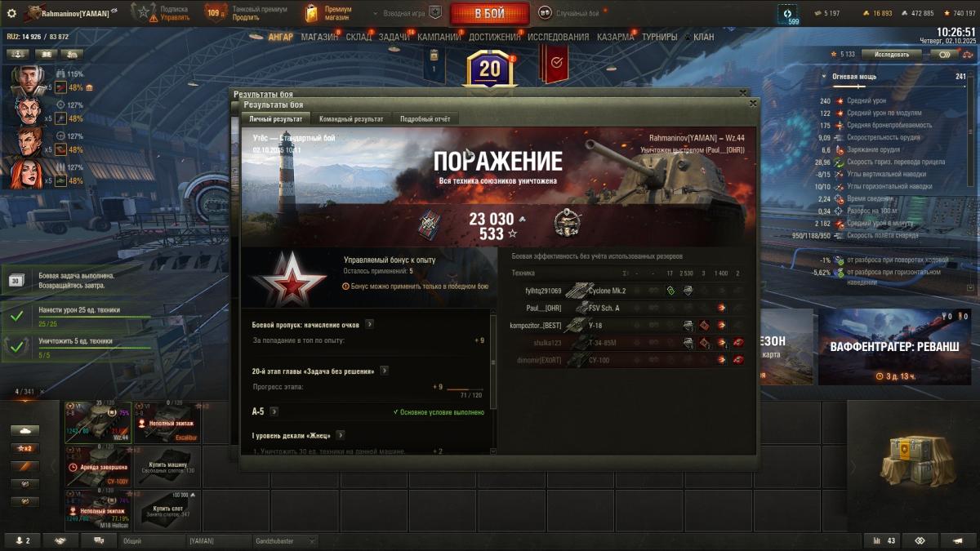Switch to Team result tab
980x551 pixels.
(351, 118)
